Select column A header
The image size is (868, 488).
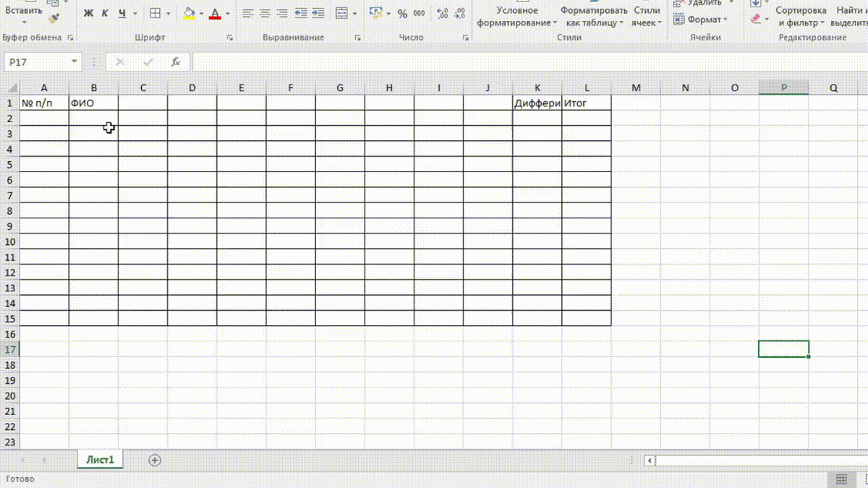click(44, 87)
